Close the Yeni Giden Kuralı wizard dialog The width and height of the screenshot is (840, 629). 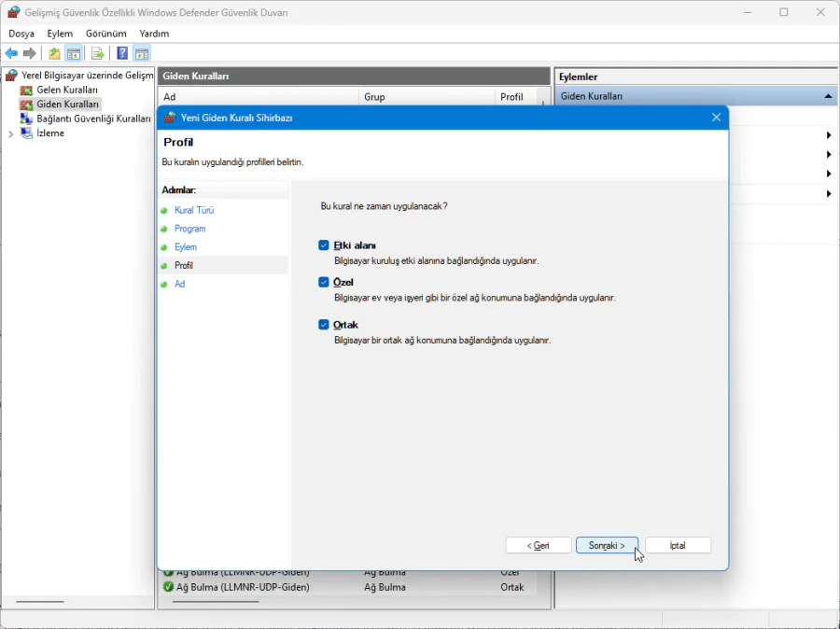click(716, 118)
